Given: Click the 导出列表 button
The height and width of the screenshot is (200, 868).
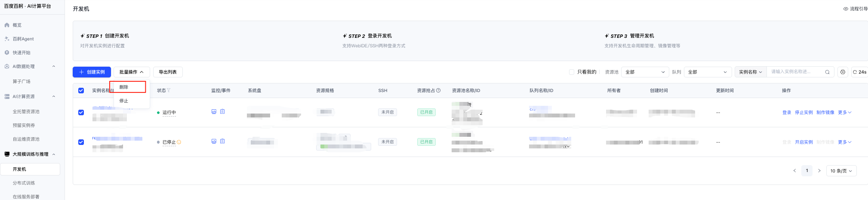Looking at the screenshot, I should click(x=168, y=72).
